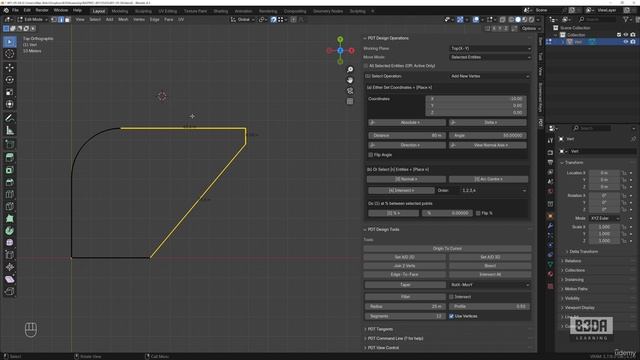Select the Annotate tool
Image resolution: width=640 pixels, height=360 pixels.
coord(9,118)
